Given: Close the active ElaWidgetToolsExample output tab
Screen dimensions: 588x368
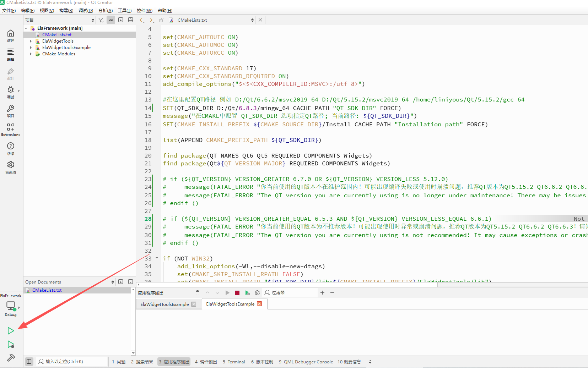Looking at the screenshot, I should [x=259, y=304].
